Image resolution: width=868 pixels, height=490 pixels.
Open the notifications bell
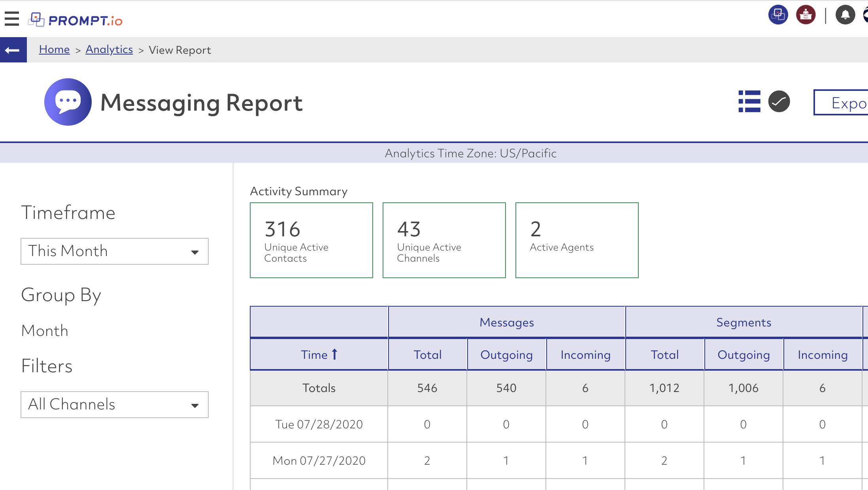[845, 15]
